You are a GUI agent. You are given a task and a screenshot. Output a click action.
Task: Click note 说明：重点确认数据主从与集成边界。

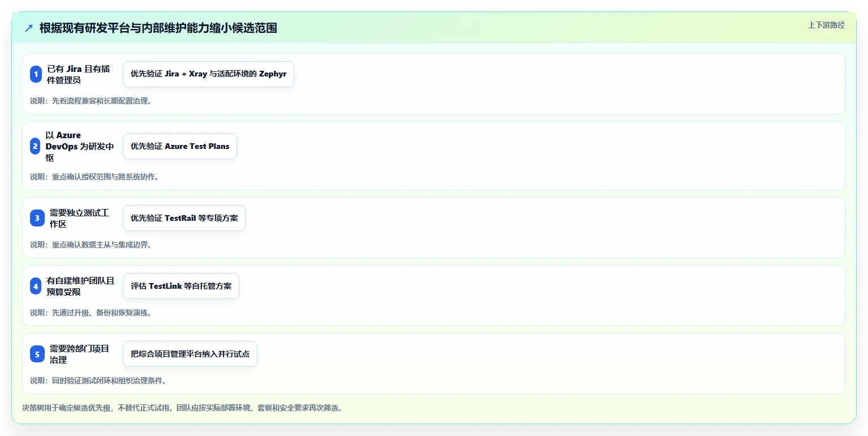pos(91,245)
